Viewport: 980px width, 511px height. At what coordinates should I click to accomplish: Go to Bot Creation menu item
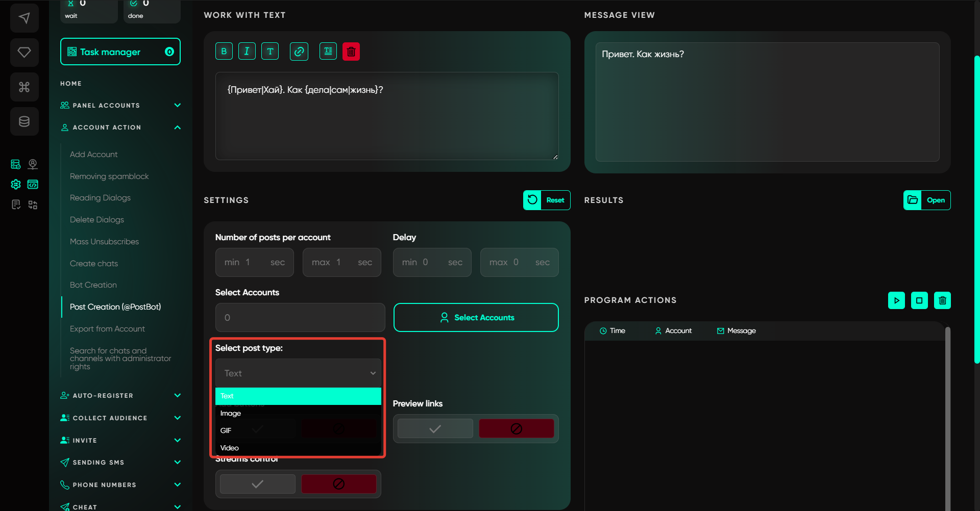tap(93, 285)
